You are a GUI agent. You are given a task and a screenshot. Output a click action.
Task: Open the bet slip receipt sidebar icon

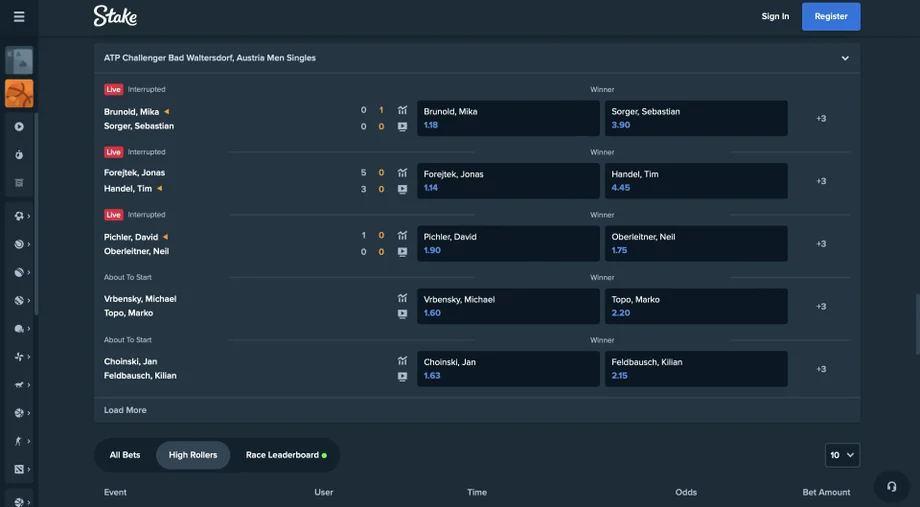coord(19,183)
